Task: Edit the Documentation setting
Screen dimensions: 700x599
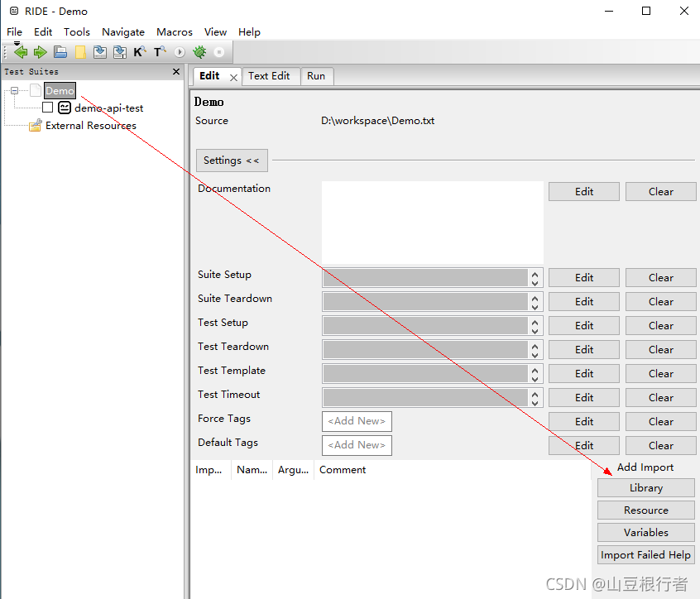Action: point(584,191)
